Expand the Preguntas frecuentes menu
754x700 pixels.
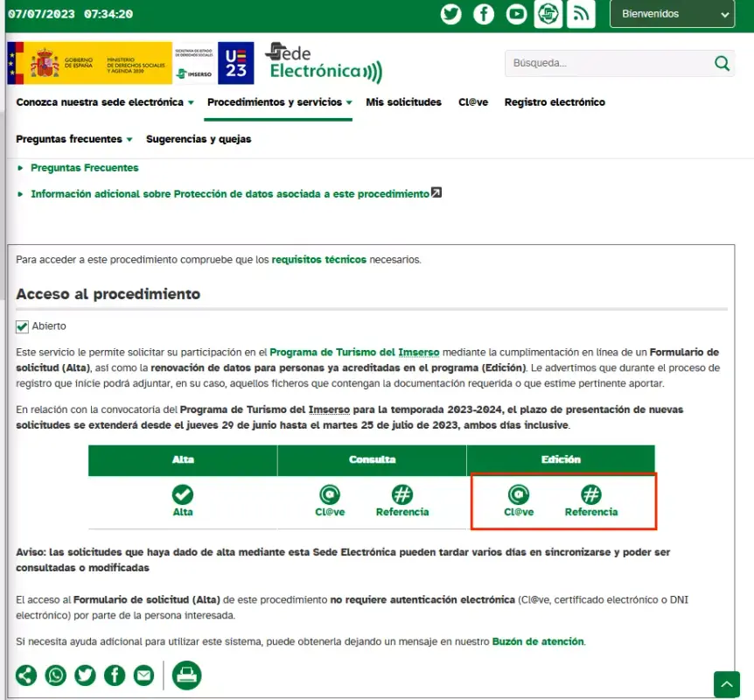click(74, 139)
